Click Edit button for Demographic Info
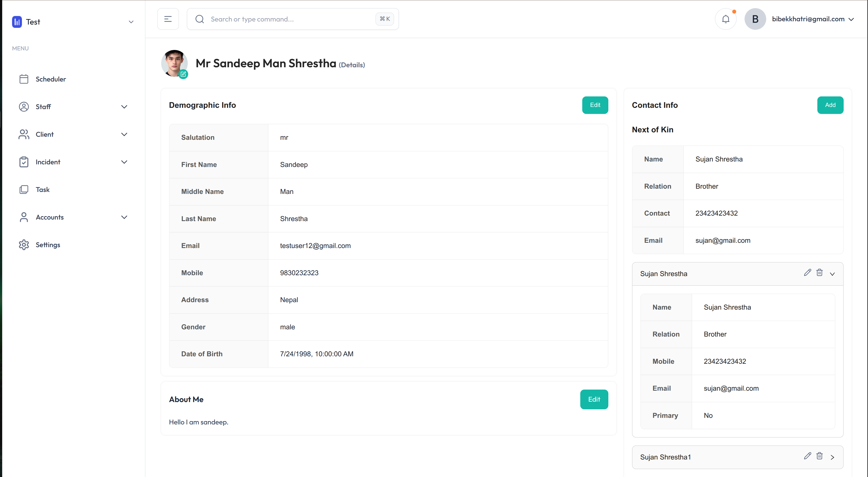This screenshot has width=868, height=477. point(595,105)
